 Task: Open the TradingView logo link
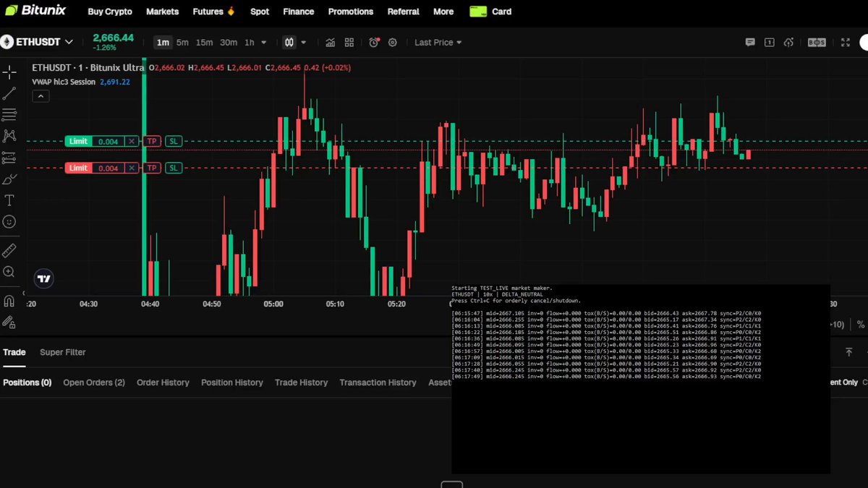[x=44, y=278]
